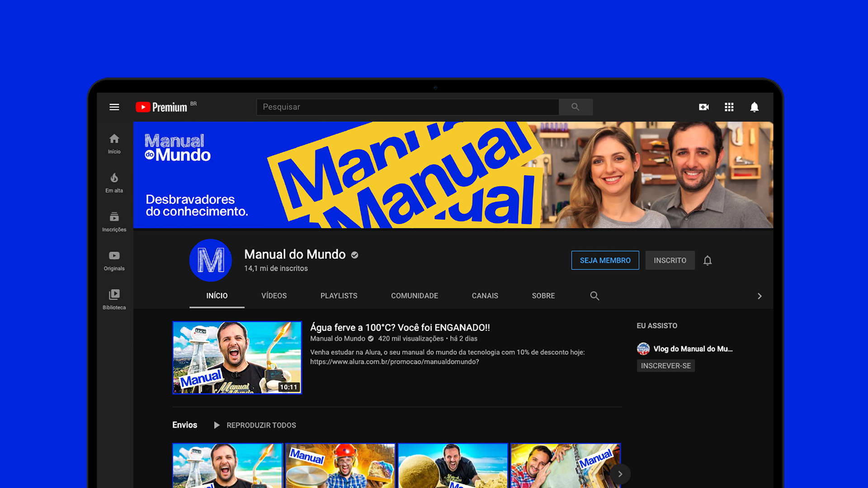Viewport: 868px width, 488px height.
Task: Open Envios thumbnail with sand ball
Action: (x=453, y=465)
